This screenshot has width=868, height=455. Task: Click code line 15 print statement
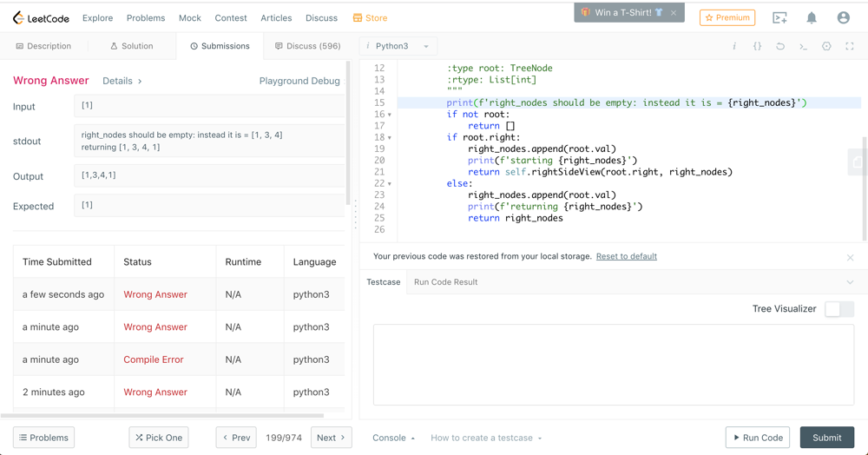(x=626, y=102)
